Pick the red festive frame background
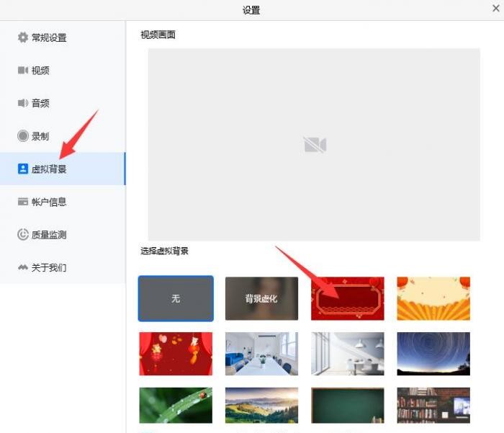Viewport: 504px width, 433px height. click(x=348, y=298)
